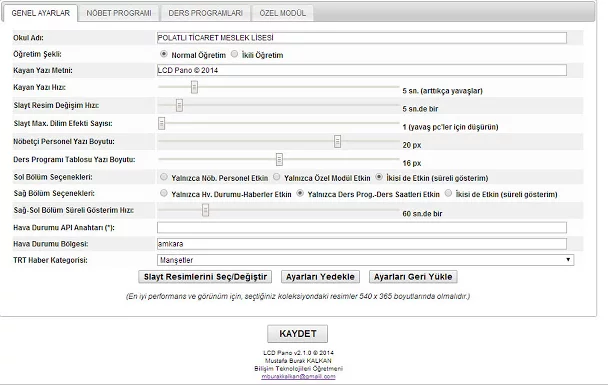The width and height of the screenshot is (608, 385).
Task: Click the '1 (yavaş pc'ler için düşürün)' text
Action: click(450, 127)
